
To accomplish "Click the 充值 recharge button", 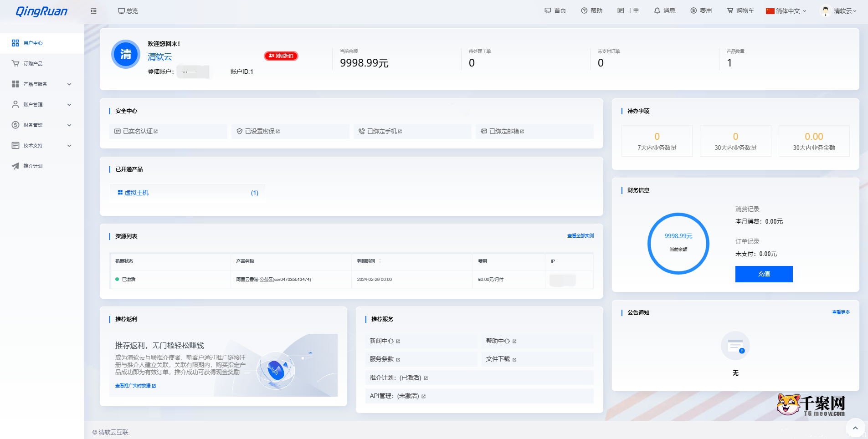I will [764, 274].
